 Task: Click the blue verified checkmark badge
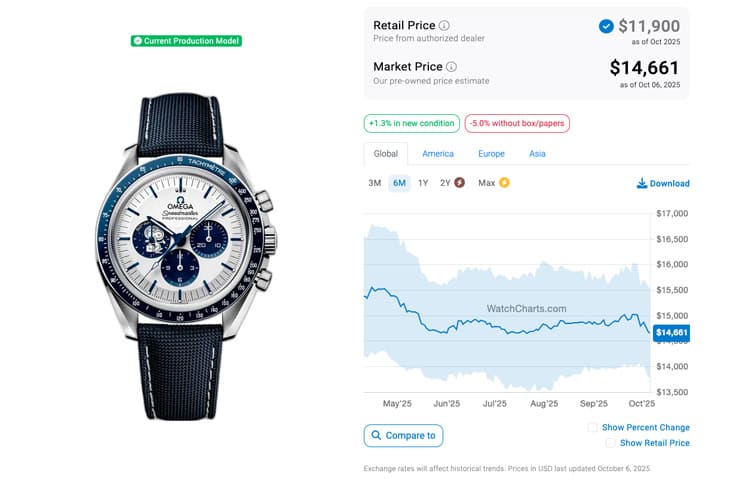click(x=606, y=26)
